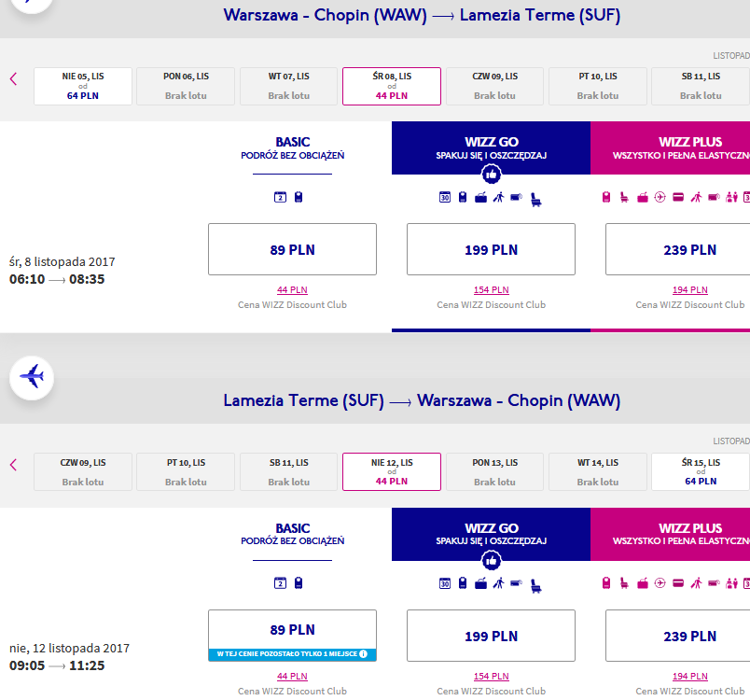Click seat icon under WIZZ GO, outbound flight
Viewport: 750px width, 700px height.
[x=536, y=199]
